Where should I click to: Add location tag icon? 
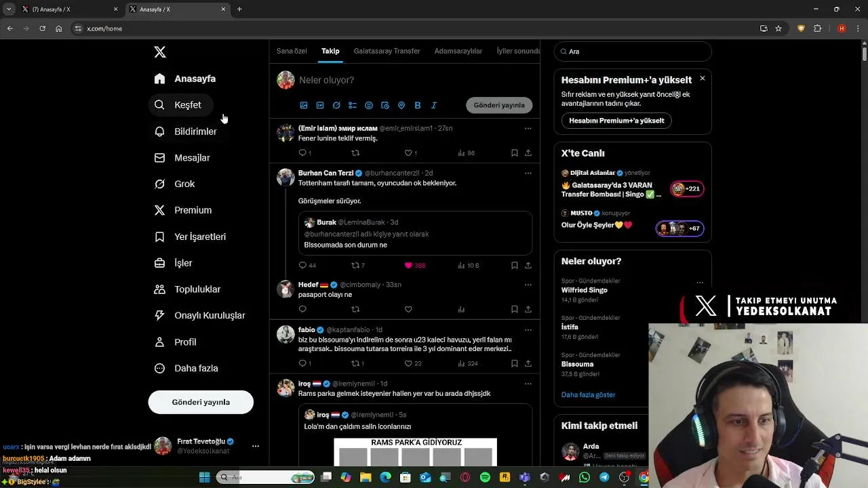(401, 105)
